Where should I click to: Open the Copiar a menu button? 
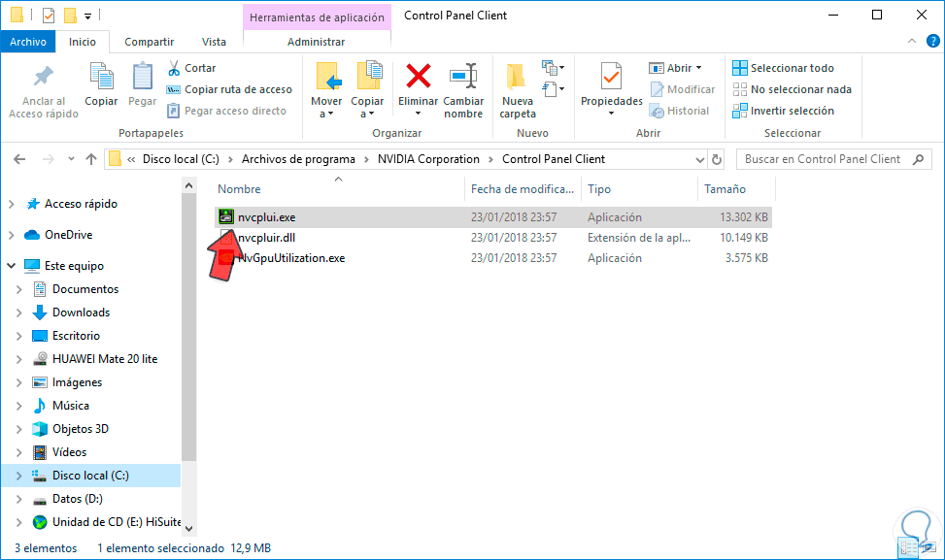pyautogui.click(x=367, y=90)
